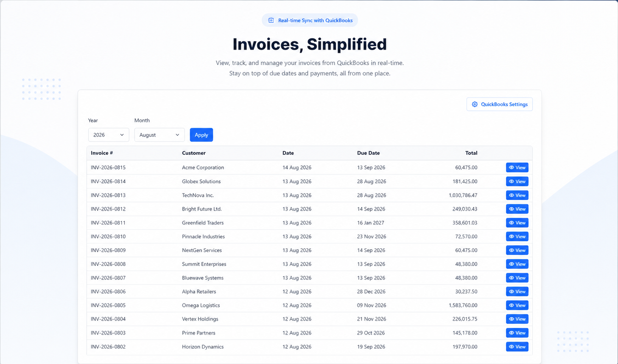Click customer name NextGen Services
This screenshot has height=364, width=618.
click(202, 250)
